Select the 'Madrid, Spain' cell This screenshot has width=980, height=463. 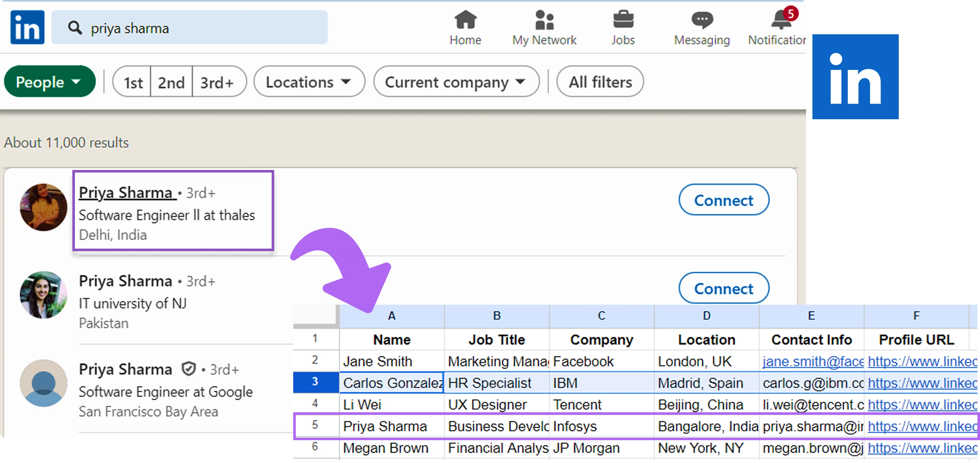pyautogui.click(x=706, y=383)
